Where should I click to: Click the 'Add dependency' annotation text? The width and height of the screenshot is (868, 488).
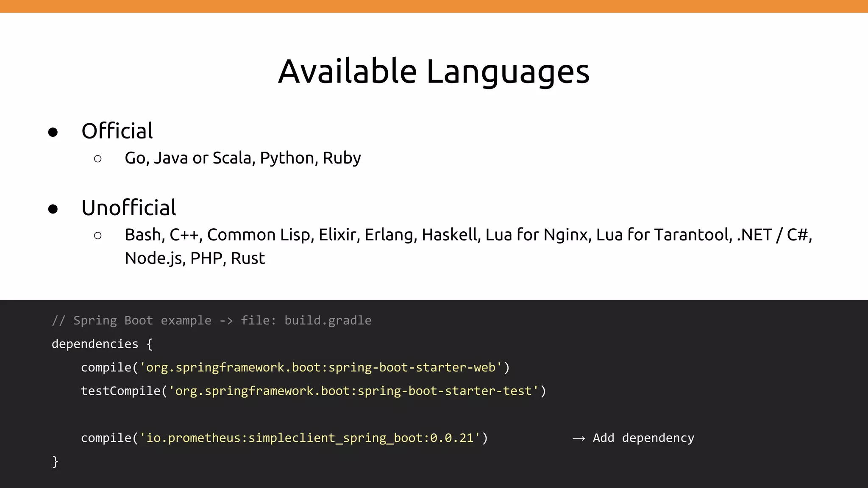(x=643, y=438)
